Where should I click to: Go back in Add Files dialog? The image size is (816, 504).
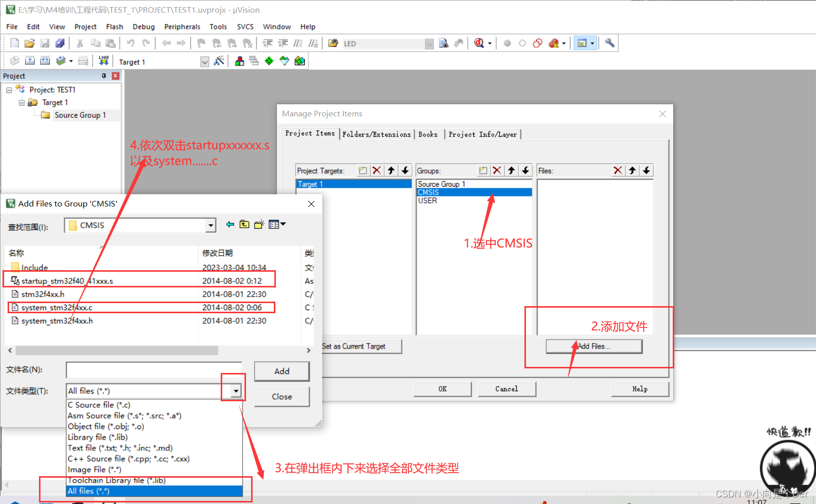(230, 224)
